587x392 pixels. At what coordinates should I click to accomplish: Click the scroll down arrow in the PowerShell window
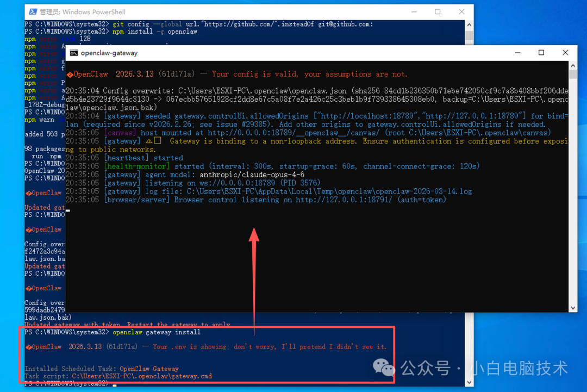(x=469, y=382)
